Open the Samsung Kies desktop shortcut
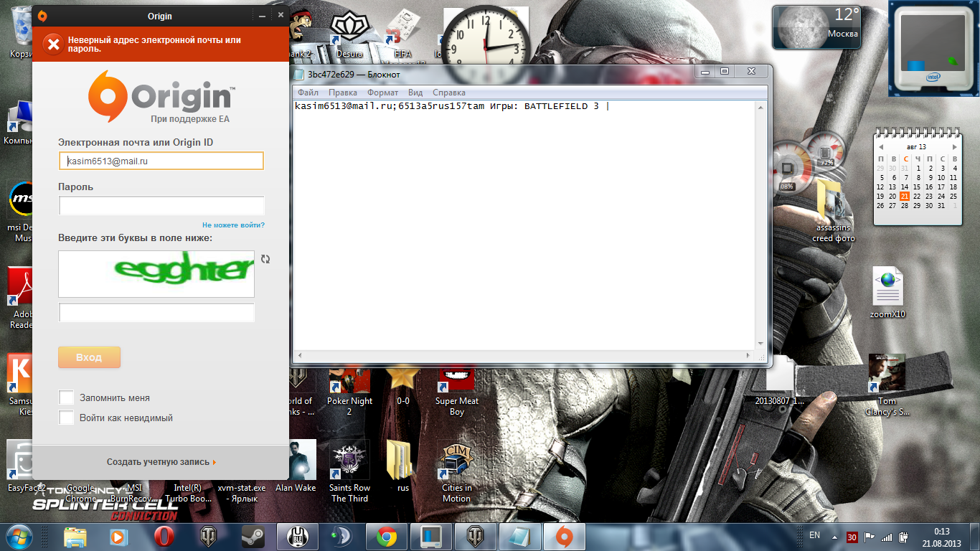Viewport: 980px width, 551px height. click(x=22, y=385)
